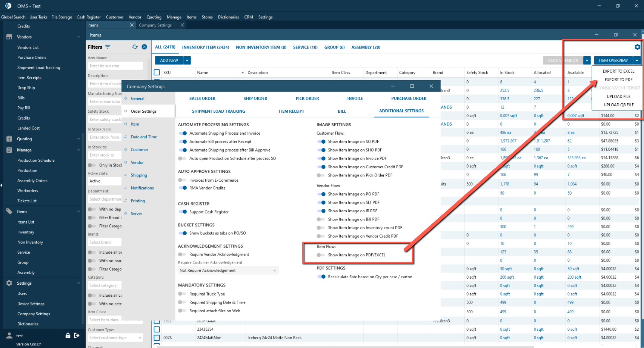Open the Cash Register menu

(89, 17)
